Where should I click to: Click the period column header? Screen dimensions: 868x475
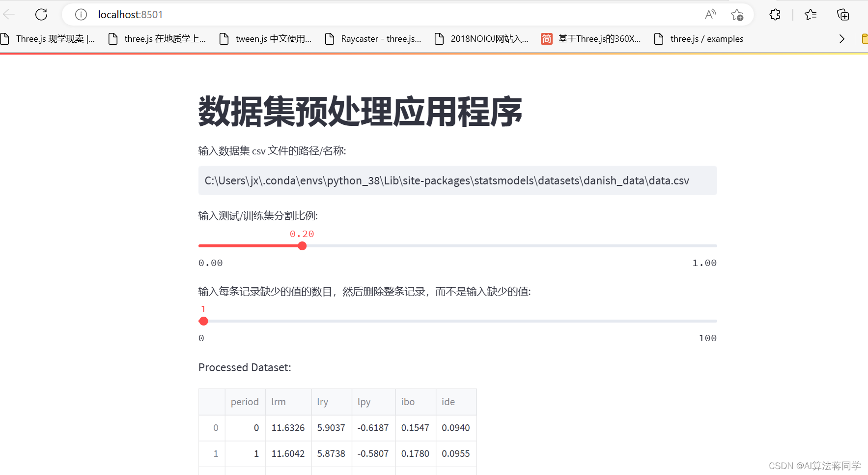click(x=245, y=402)
